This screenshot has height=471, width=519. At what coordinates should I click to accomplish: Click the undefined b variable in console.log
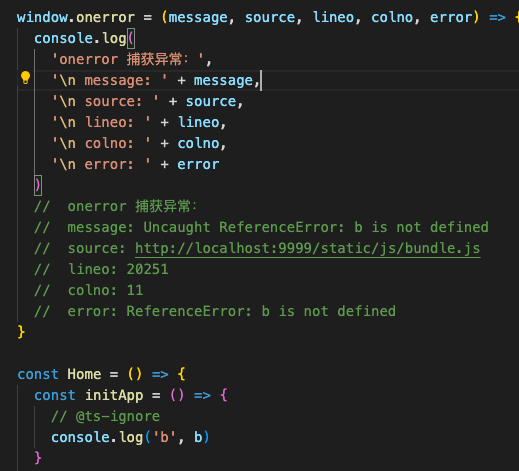click(x=198, y=437)
